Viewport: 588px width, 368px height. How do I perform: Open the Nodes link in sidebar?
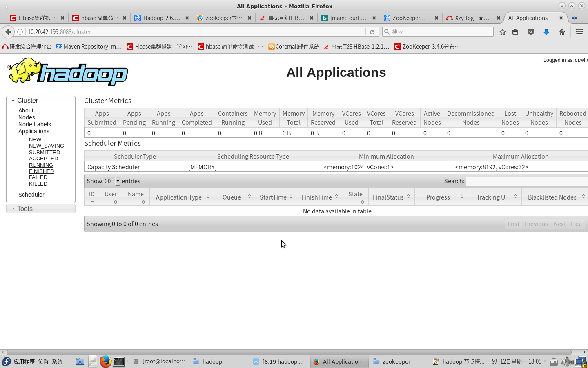pos(27,117)
